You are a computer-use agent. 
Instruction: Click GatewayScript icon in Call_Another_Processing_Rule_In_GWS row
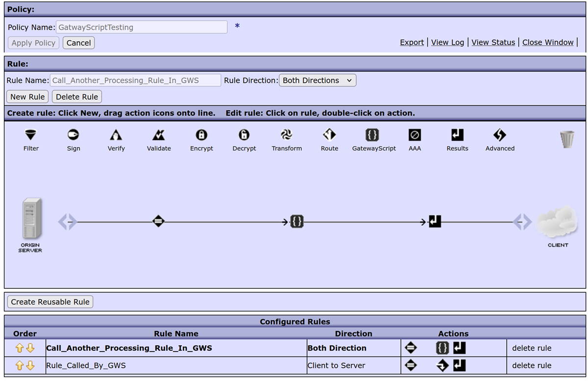pos(442,348)
